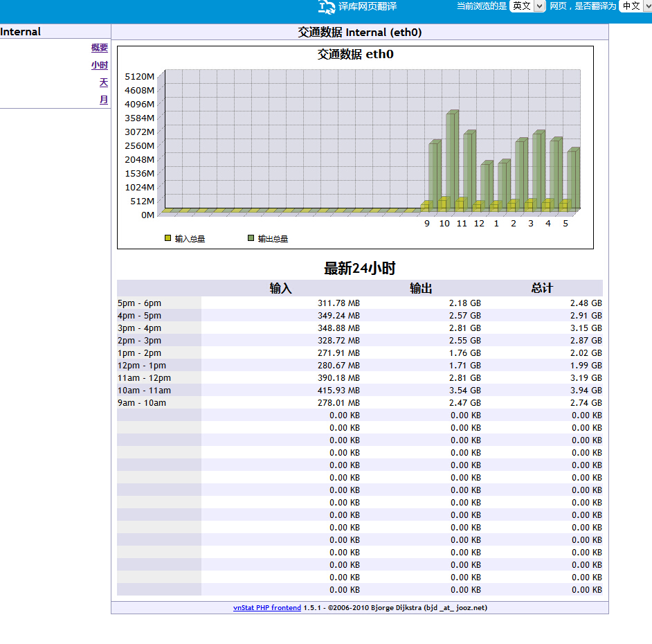Click the 271.91 MB input value

pyautogui.click(x=339, y=352)
